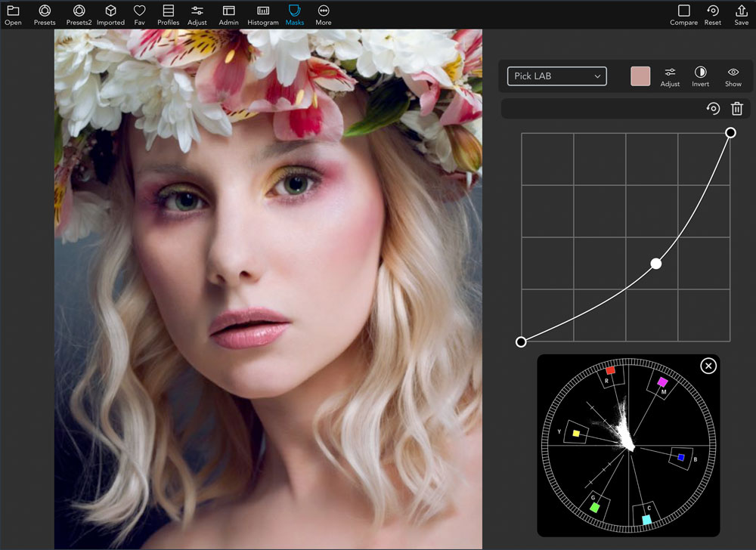Open an image with the Open icon

[x=13, y=15]
